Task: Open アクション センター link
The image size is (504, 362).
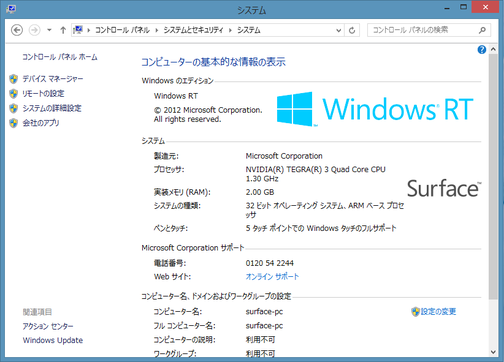Action: coord(48,326)
